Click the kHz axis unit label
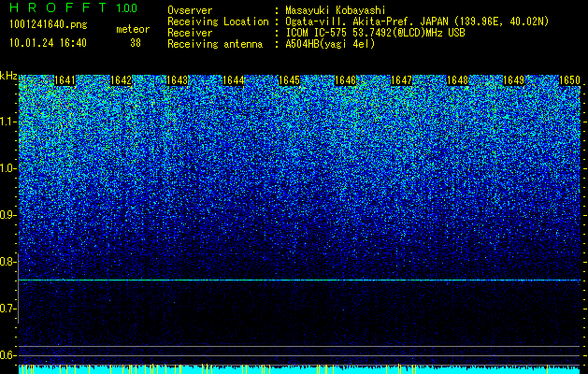 tap(8, 76)
